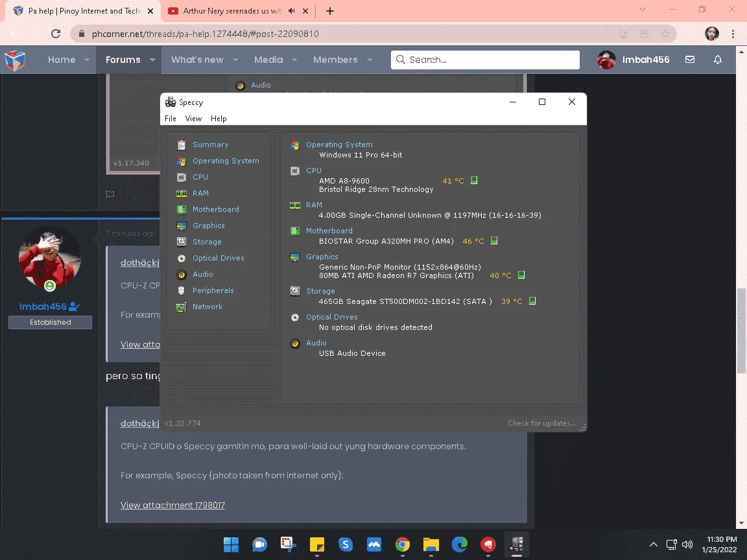Viewport: 747px width, 560px height.
Task: Select RAM in the Speccy sidebar
Action: (200, 193)
